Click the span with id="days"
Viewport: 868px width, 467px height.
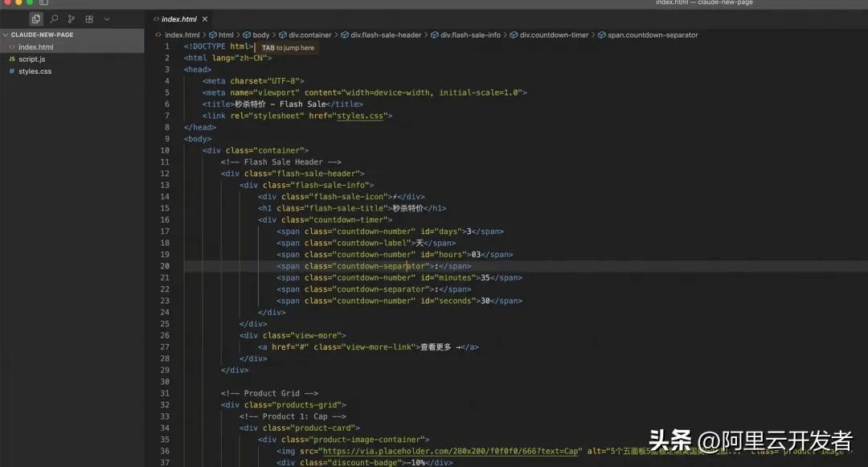coord(390,231)
